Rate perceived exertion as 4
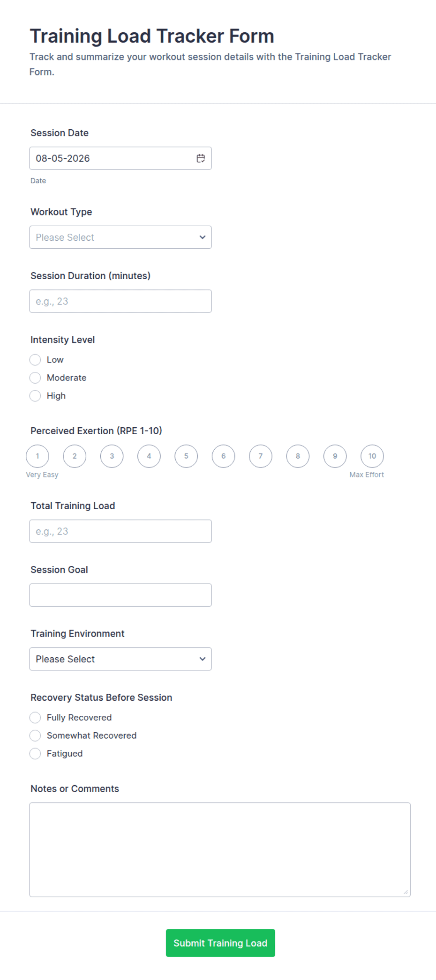Viewport: 436px width, 980px height. 149,456
